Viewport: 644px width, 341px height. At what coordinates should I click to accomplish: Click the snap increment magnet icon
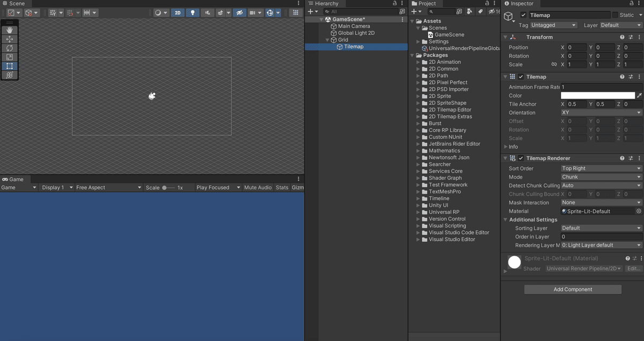[70, 13]
